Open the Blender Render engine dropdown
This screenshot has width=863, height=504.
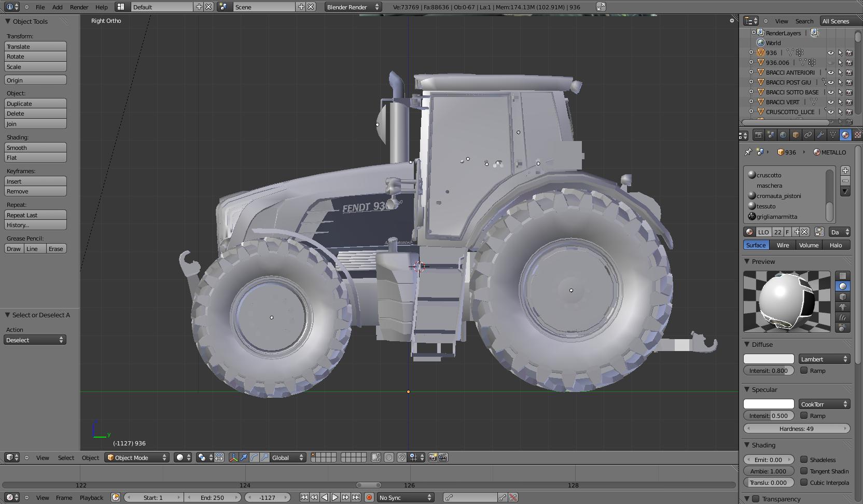click(353, 7)
